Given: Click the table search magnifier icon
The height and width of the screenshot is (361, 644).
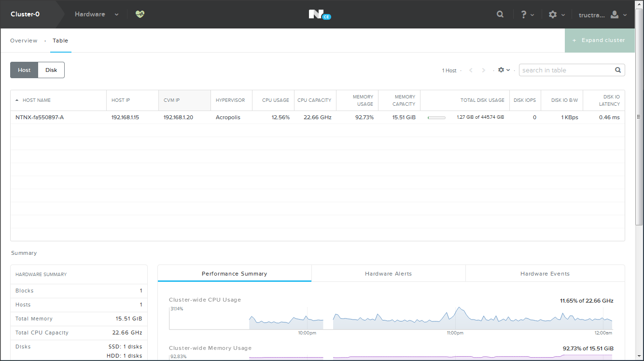Looking at the screenshot, I should (618, 70).
